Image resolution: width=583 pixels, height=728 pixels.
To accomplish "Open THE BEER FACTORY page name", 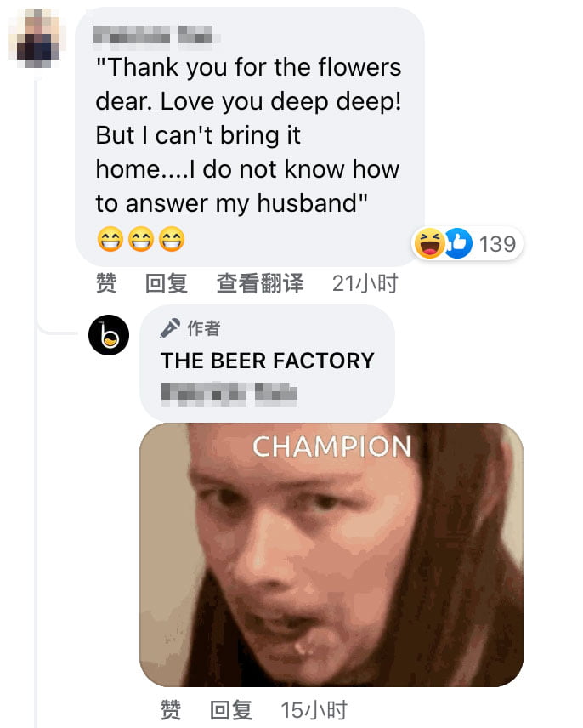I will [x=268, y=361].
